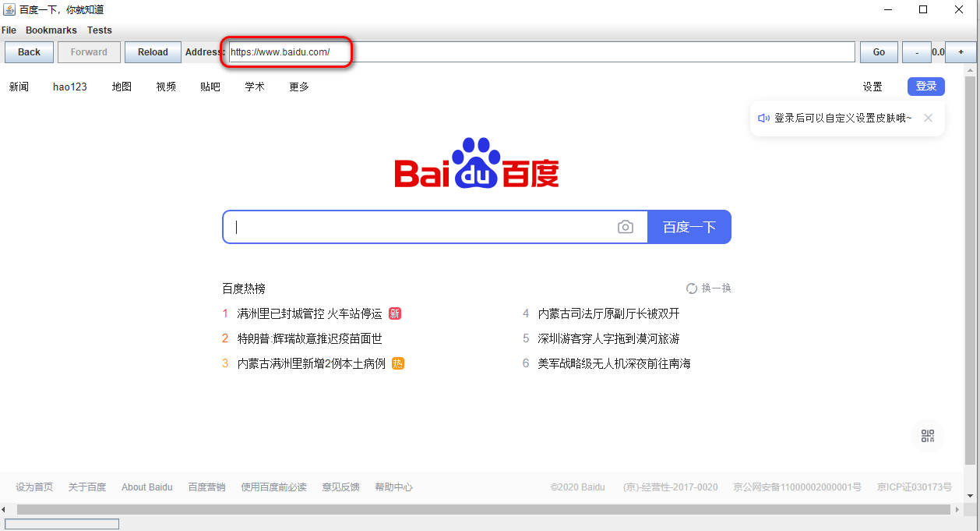
Task: Open 设置 settings link
Action: (x=872, y=87)
